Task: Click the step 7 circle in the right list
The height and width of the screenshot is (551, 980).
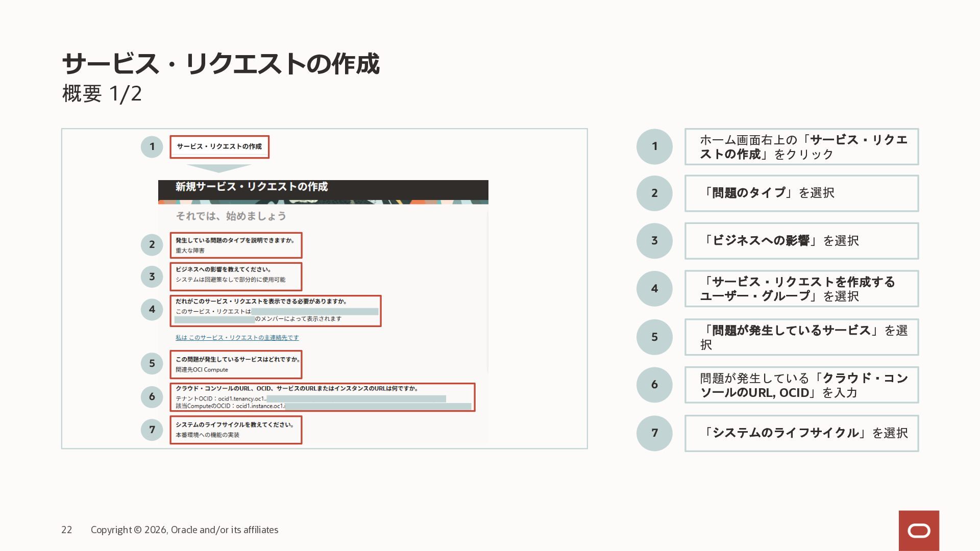Action: pyautogui.click(x=654, y=433)
